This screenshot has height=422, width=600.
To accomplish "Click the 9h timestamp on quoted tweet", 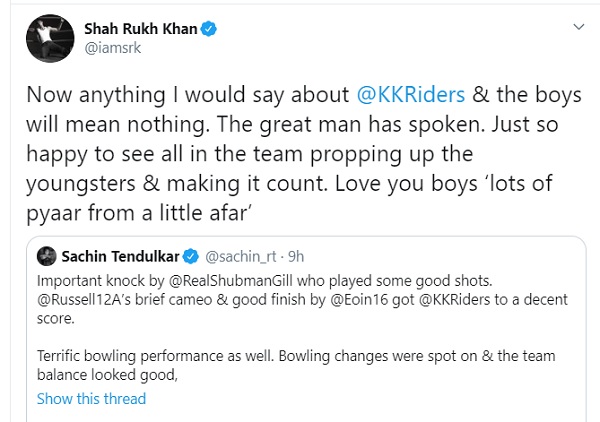I will (297, 256).
